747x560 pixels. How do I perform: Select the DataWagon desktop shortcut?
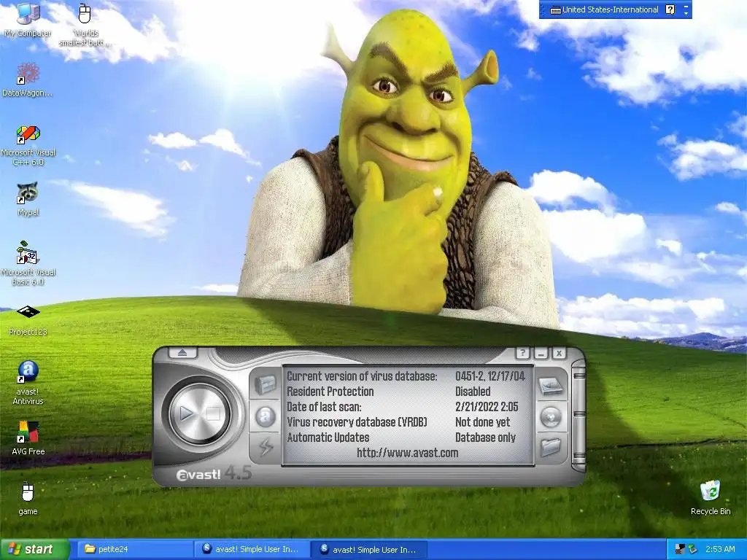(28, 80)
